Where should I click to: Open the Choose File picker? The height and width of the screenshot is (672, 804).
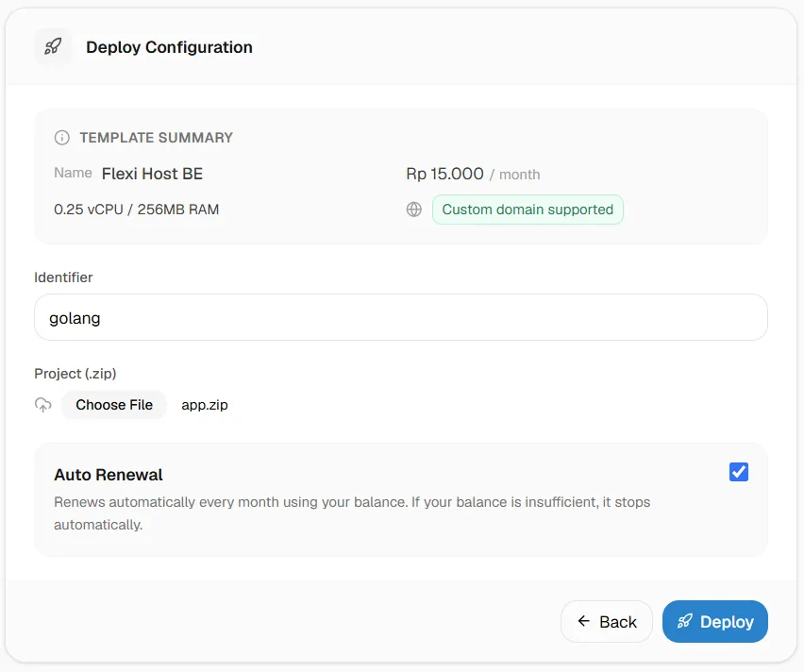pyautogui.click(x=114, y=405)
